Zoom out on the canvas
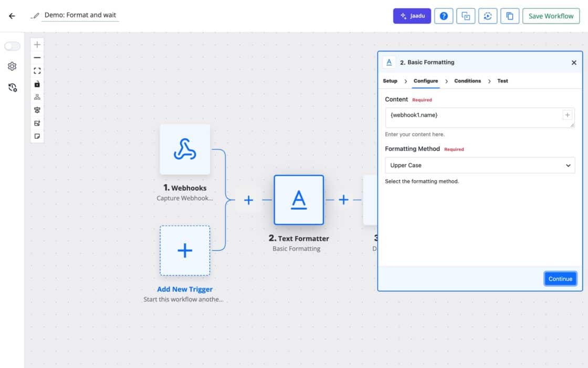The height and width of the screenshot is (368, 588). [37, 57]
